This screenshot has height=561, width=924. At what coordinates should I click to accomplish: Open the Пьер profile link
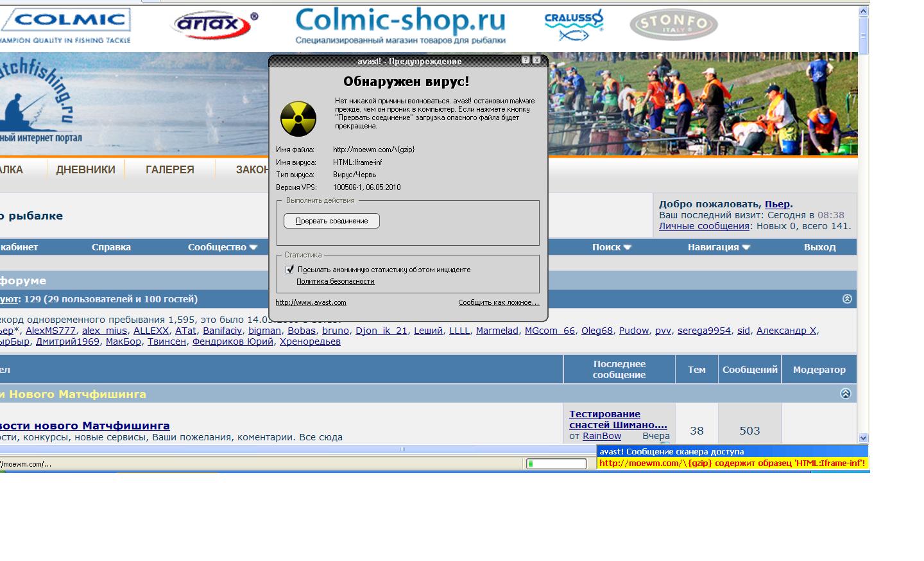[x=777, y=204]
